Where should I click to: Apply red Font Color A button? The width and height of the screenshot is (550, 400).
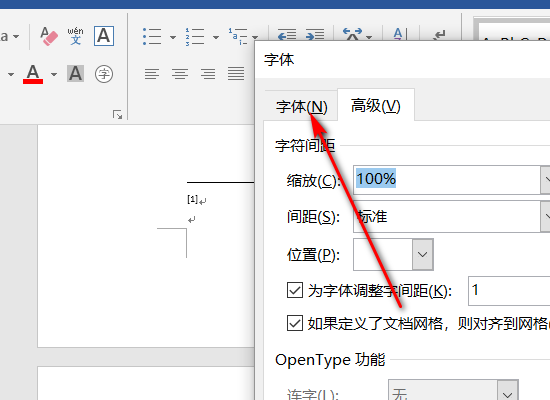[x=33, y=74]
